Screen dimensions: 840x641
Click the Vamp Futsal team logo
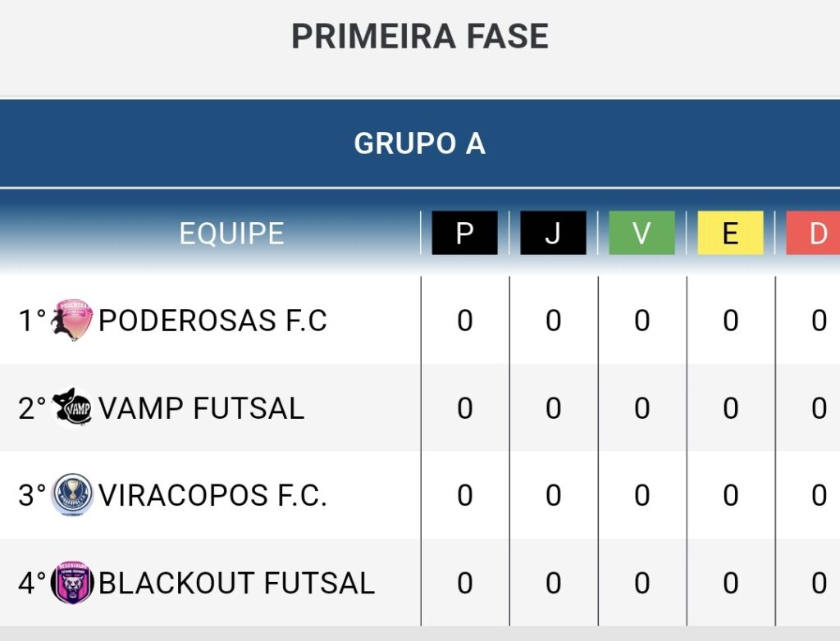coord(72,407)
